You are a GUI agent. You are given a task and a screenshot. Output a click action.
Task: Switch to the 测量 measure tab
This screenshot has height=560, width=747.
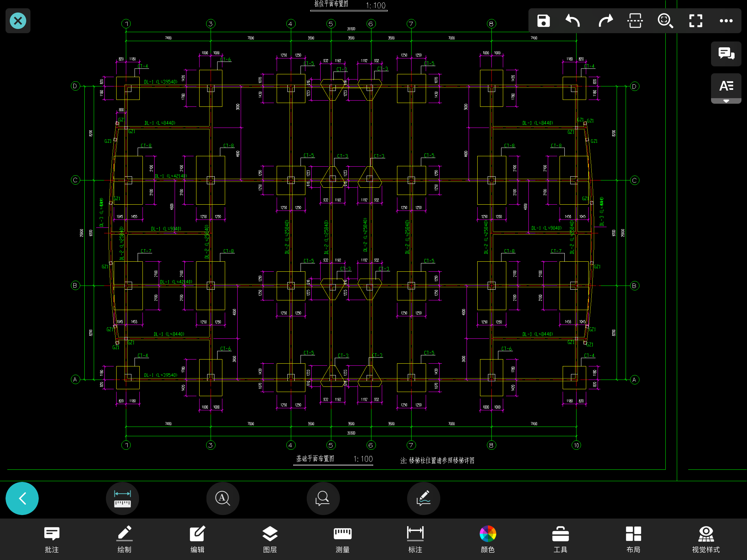tap(342, 539)
